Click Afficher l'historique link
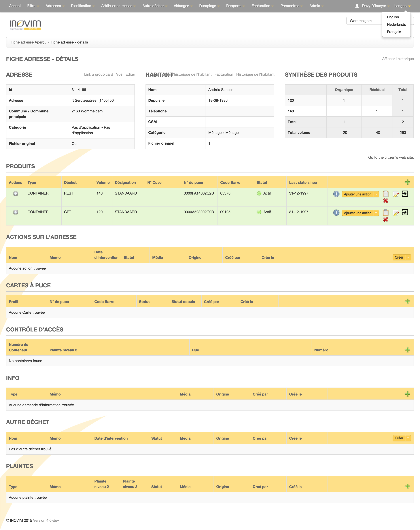 click(398, 59)
